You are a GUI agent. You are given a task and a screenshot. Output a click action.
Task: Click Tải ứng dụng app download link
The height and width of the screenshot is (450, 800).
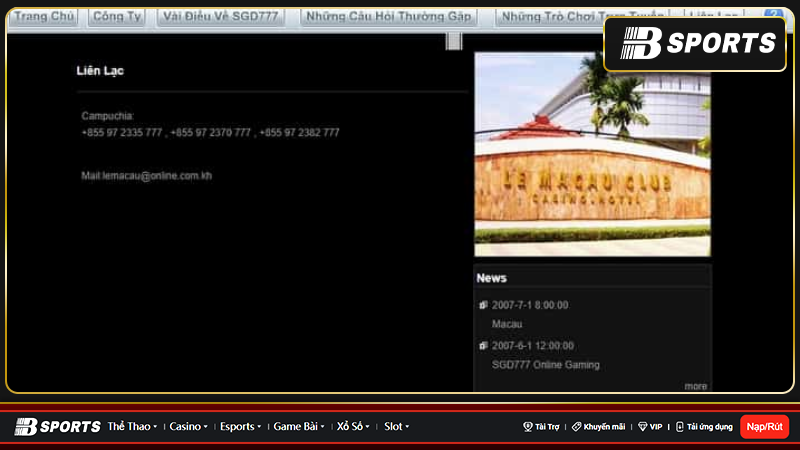(x=704, y=427)
